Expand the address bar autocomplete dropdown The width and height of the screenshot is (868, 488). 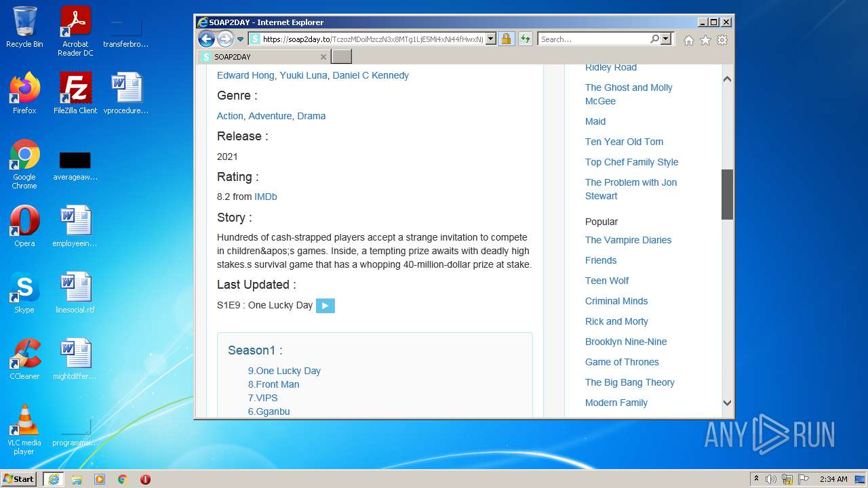[491, 39]
